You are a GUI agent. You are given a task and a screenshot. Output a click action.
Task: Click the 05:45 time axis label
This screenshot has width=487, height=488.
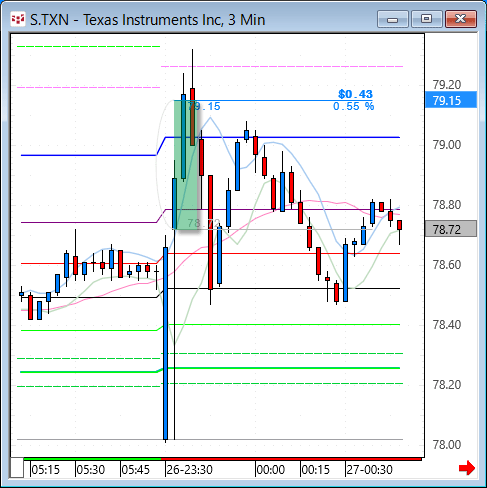136,470
